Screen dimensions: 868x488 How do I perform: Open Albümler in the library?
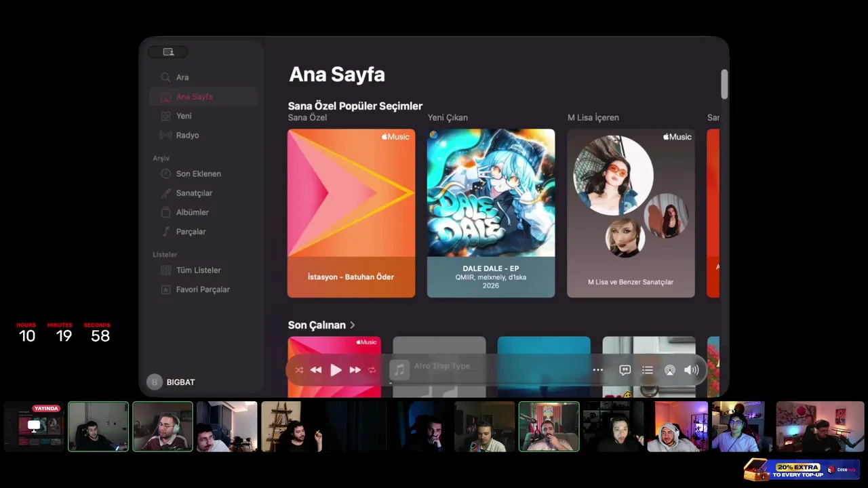click(x=203, y=213)
